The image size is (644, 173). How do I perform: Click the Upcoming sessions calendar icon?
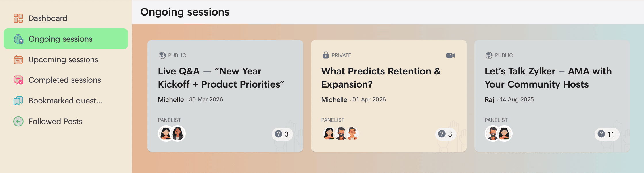click(x=18, y=59)
